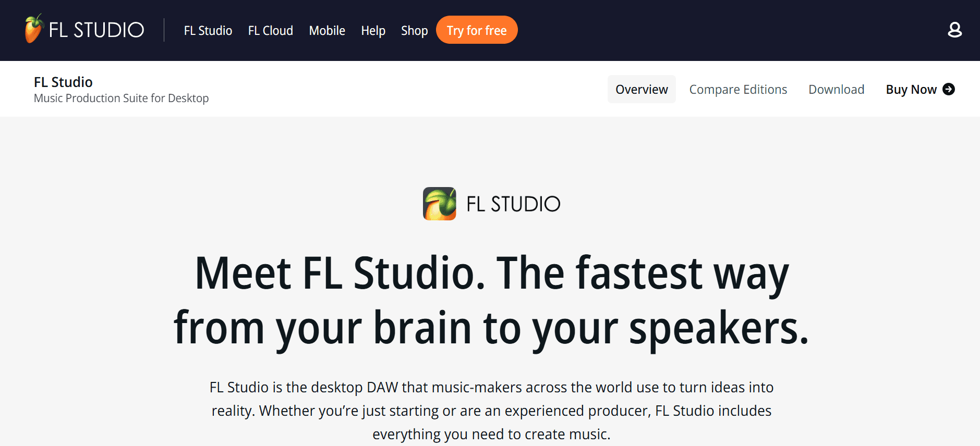Click the FL STUDIO wordmark in header
Screen dimensions: 980x446
coord(96,30)
